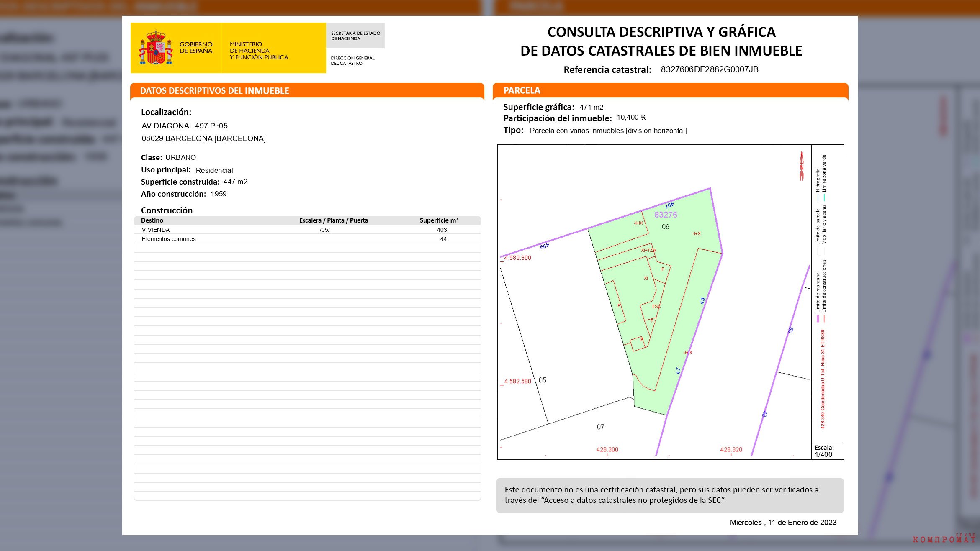Click street number 499 on map
This screenshot has height=551, width=980.
(x=544, y=246)
